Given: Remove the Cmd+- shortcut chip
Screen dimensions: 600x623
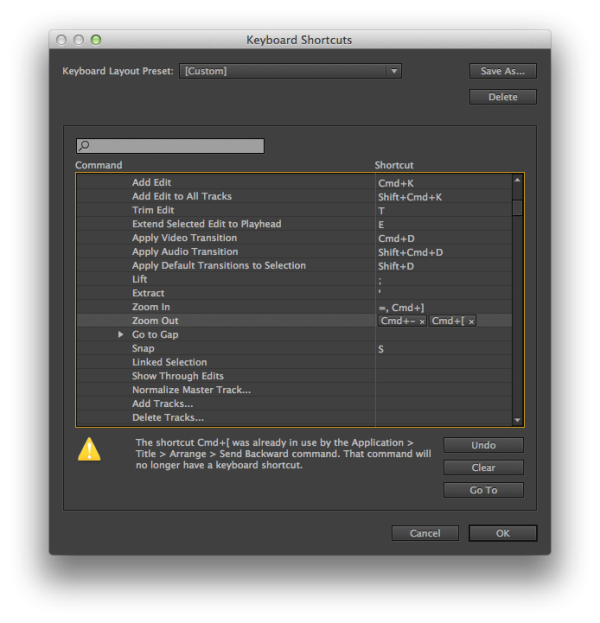Looking at the screenshot, I should 422,321.
